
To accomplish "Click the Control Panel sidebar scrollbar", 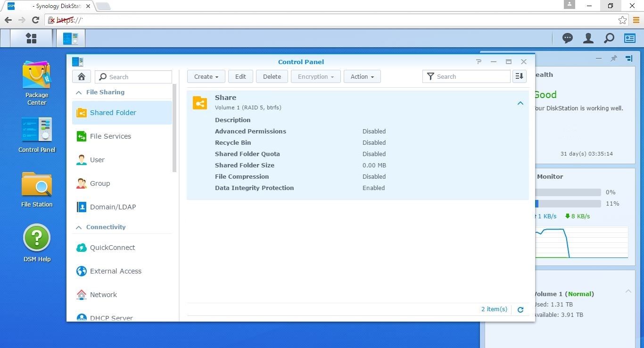I will click(174, 128).
